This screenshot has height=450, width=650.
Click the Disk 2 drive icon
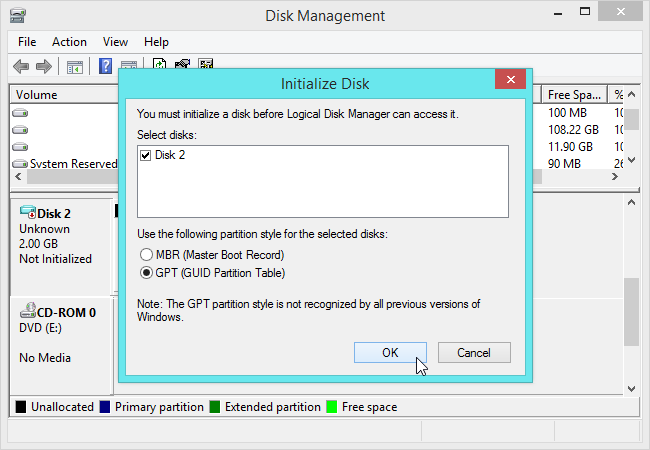point(27,213)
